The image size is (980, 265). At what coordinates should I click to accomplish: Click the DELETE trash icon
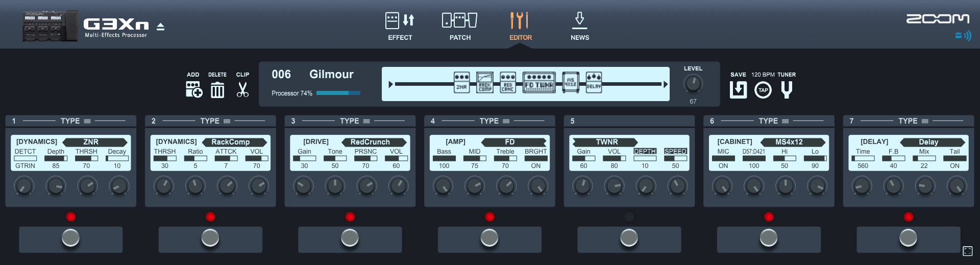(x=217, y=90)
